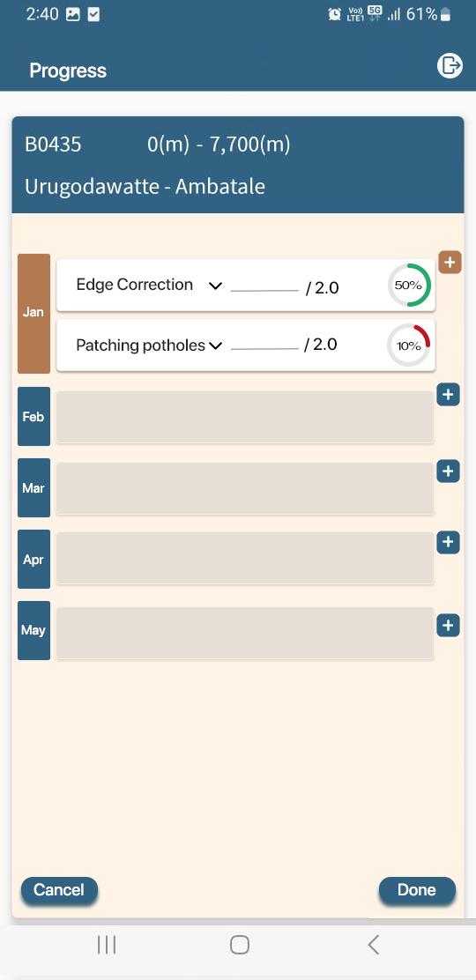Focus the Edge Correction quantity input field
The width and height of the screenshot is (476, 980).
(264, 286)
